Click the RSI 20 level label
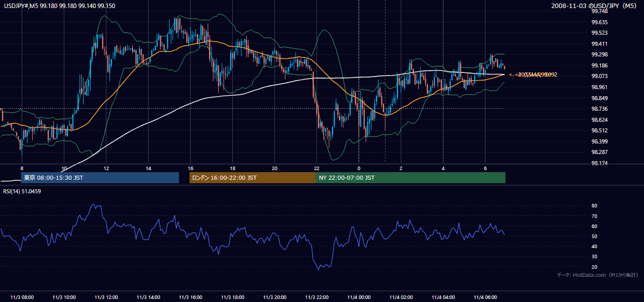This screenshot has width=644, height=302. (595, 267)
